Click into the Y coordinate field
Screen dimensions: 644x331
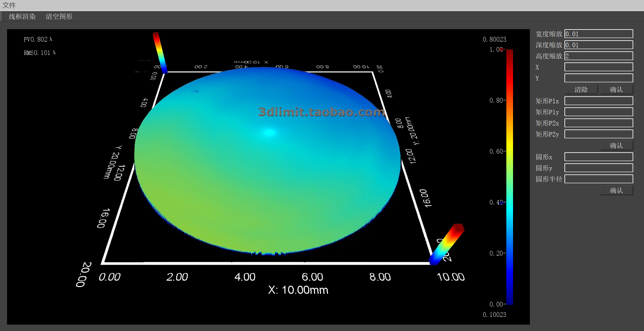pos(599,78)
